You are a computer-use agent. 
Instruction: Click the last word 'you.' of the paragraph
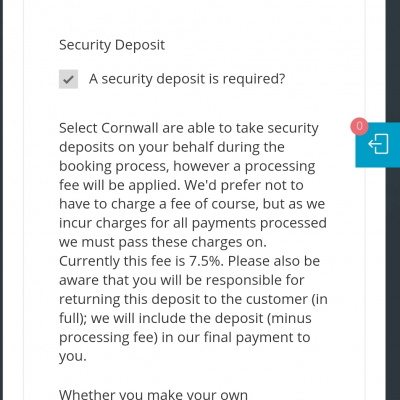[73, 356]
